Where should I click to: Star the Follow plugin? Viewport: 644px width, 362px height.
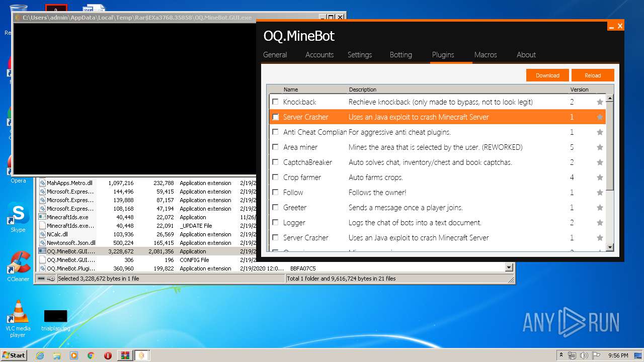pos(600,193)
